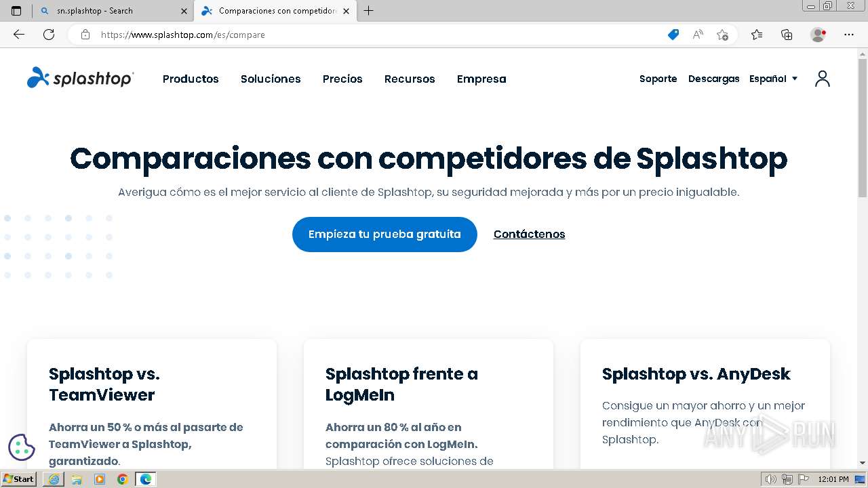
Task: Click Empieza tu prueba gratuita button
Action: [384, 235]
